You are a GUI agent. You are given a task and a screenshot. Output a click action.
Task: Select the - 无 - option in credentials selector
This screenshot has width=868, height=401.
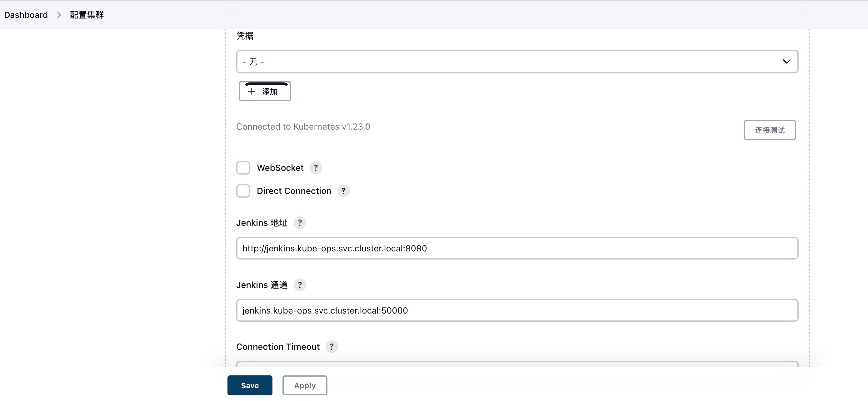point(253,61)
